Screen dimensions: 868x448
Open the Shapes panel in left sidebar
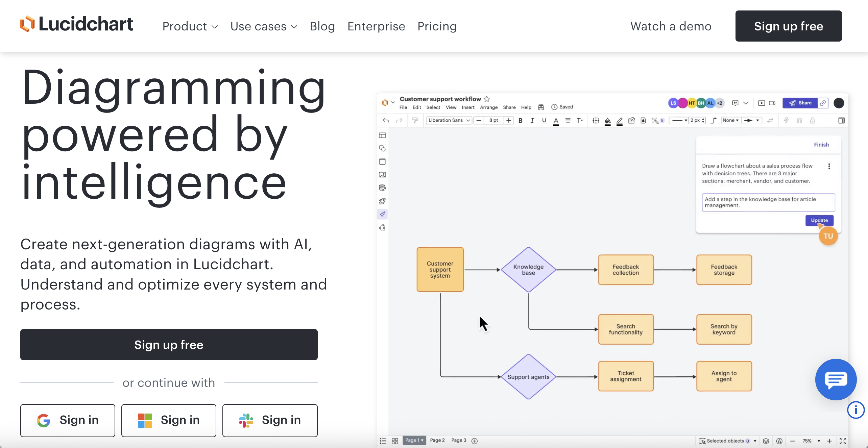[x=382, y=148]
